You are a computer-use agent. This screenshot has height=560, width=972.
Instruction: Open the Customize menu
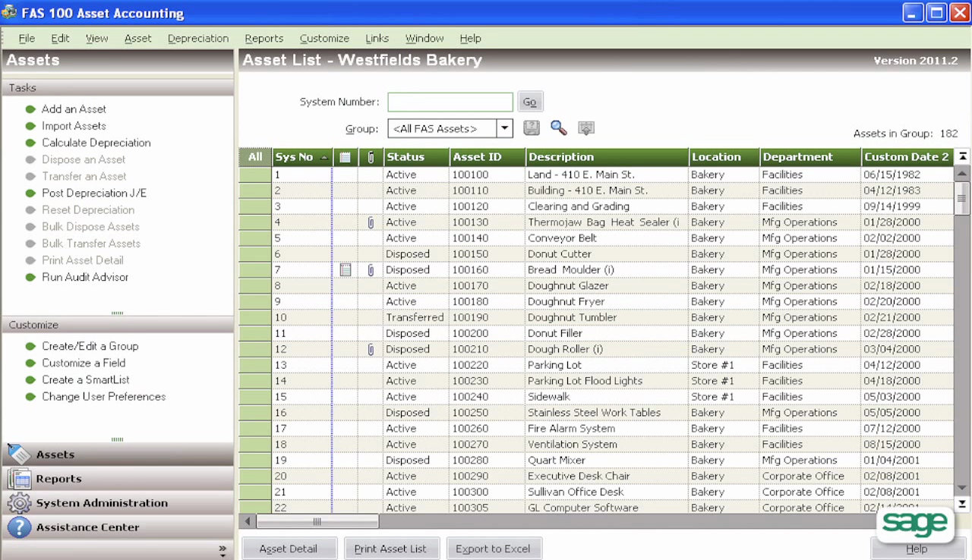pyautogui.click(x=324, y=38)
